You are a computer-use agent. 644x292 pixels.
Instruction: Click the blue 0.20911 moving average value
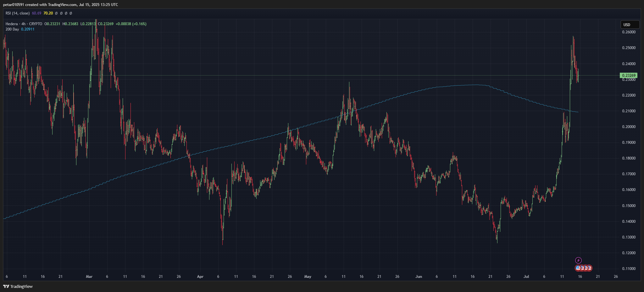pos(28,29)
